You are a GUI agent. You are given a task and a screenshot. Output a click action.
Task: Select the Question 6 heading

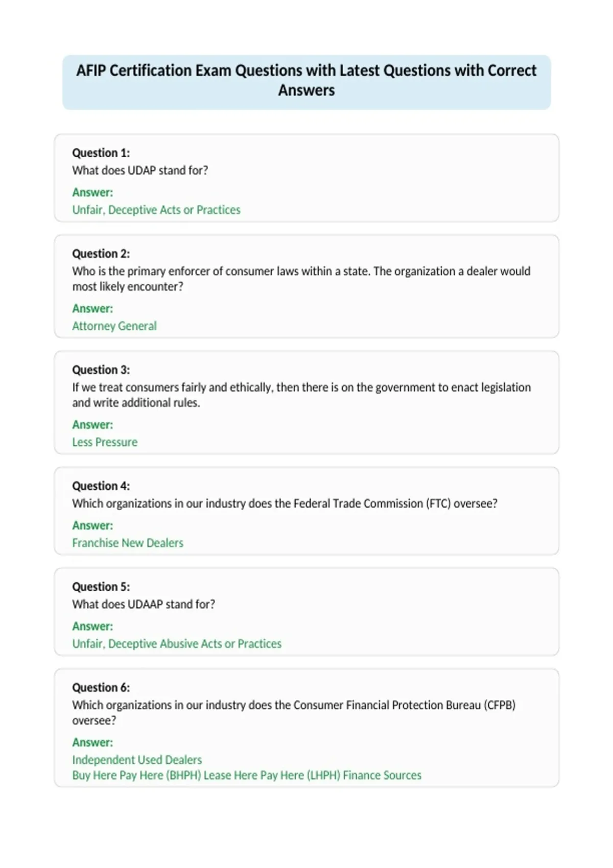(x=101, y=687)
